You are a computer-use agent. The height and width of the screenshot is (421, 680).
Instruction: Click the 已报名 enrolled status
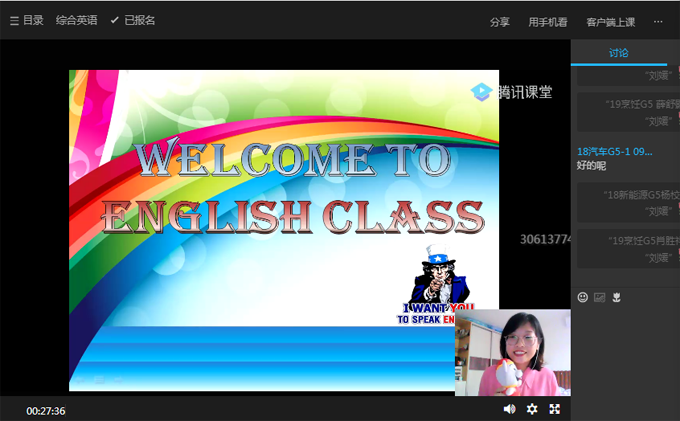click(x=133, y=20)
